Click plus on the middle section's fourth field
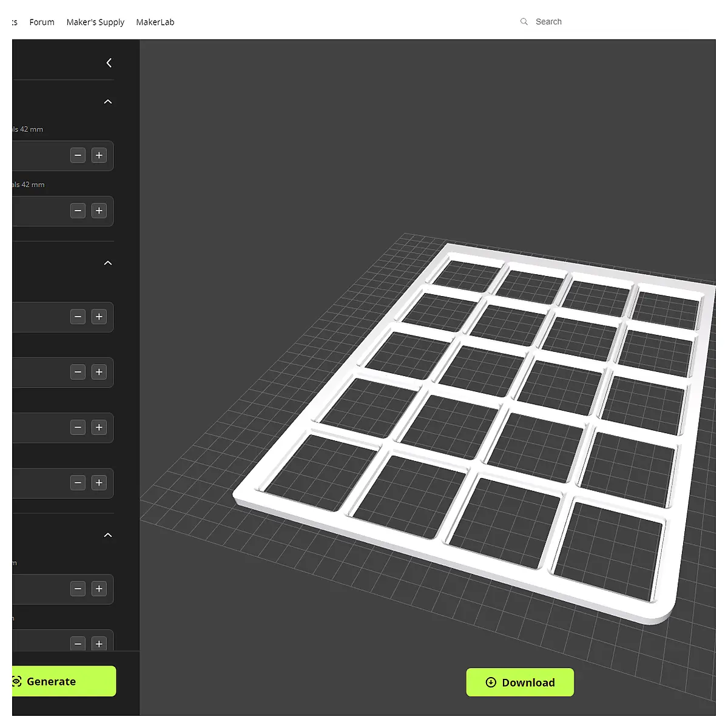The height and width of the screenshot is (728, 728). (x=99, y=483)
